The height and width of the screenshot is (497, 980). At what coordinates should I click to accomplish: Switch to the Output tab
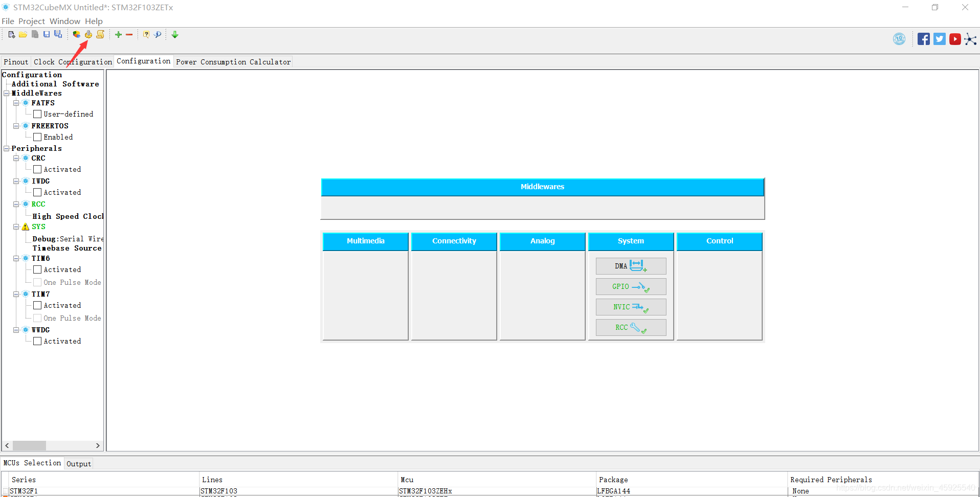[79, 464]
